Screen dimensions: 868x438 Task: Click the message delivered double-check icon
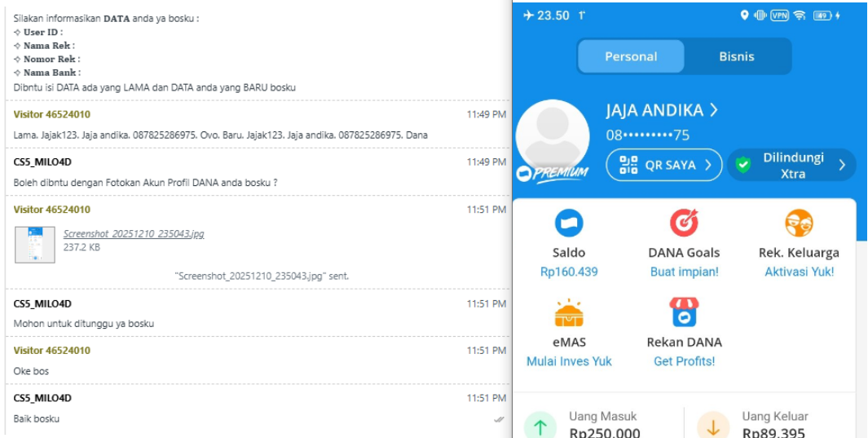pos(500,420)
